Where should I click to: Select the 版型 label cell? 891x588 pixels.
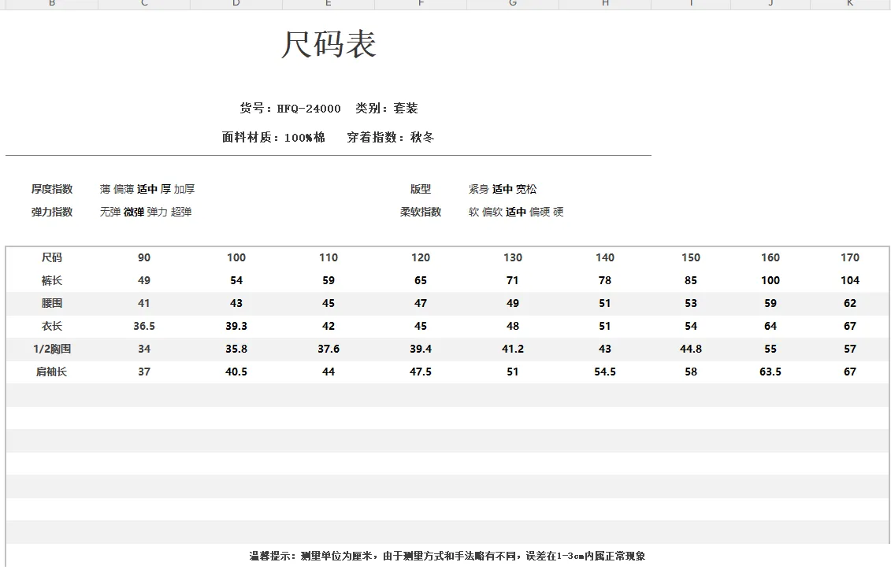click(x=421, y=189)
